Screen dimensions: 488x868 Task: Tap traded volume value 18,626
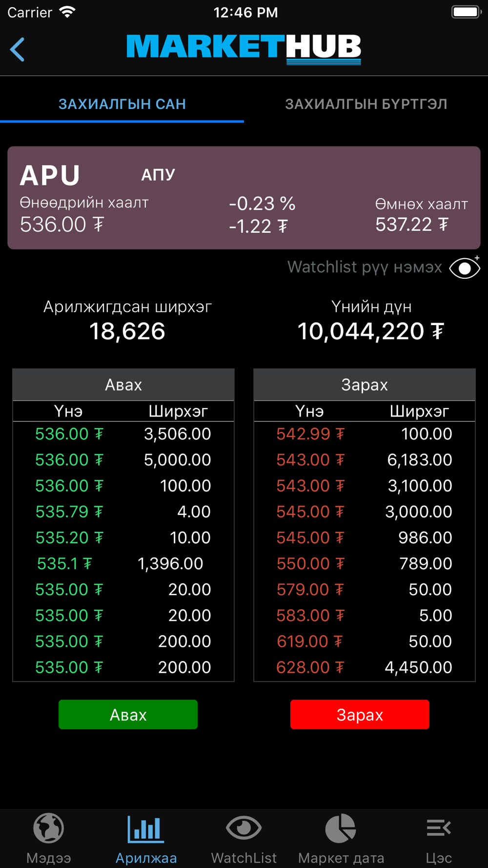(127, 331)
